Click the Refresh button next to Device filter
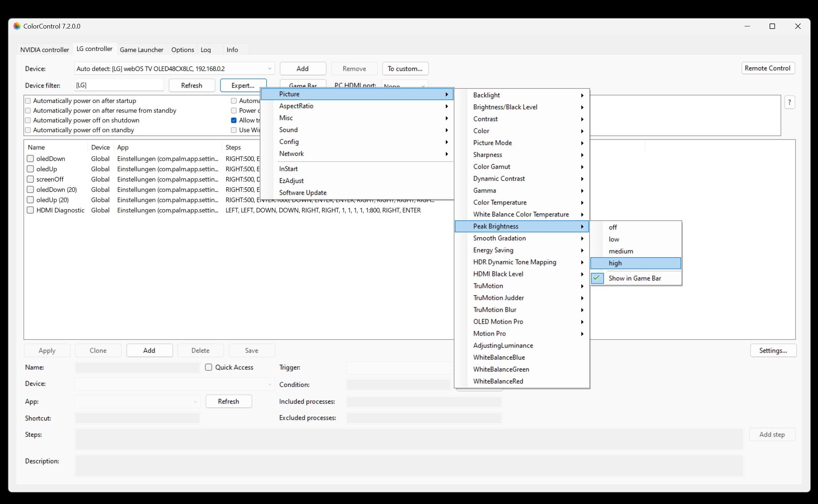This screenshot has width=818, height=504. point(191,85)
